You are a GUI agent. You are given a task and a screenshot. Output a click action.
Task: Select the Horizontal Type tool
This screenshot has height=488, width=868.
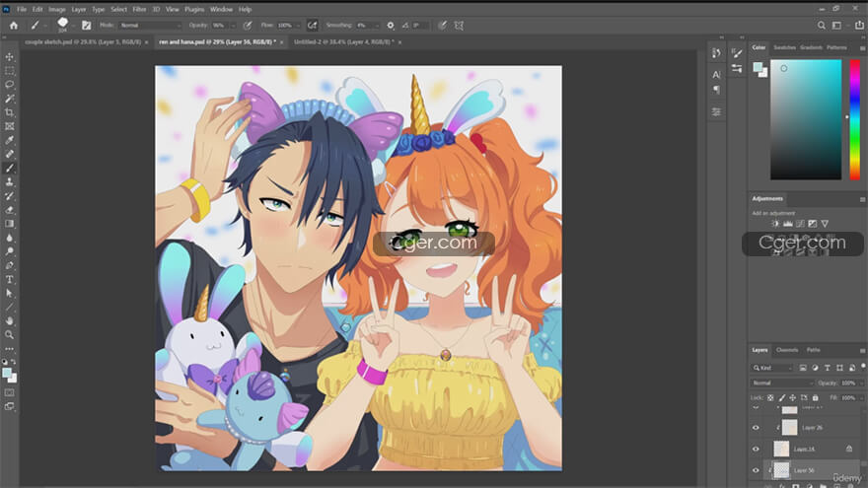[x=10, y=279]
